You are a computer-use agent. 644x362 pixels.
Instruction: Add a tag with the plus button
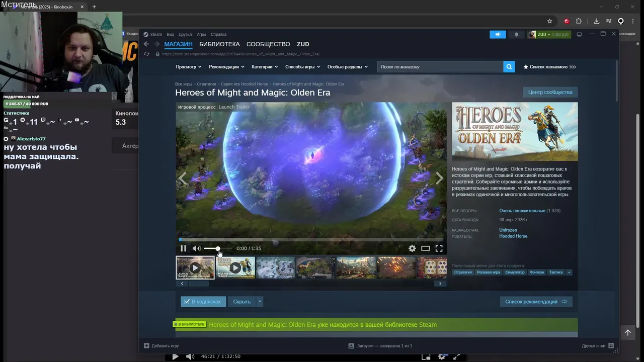point(569,272)
